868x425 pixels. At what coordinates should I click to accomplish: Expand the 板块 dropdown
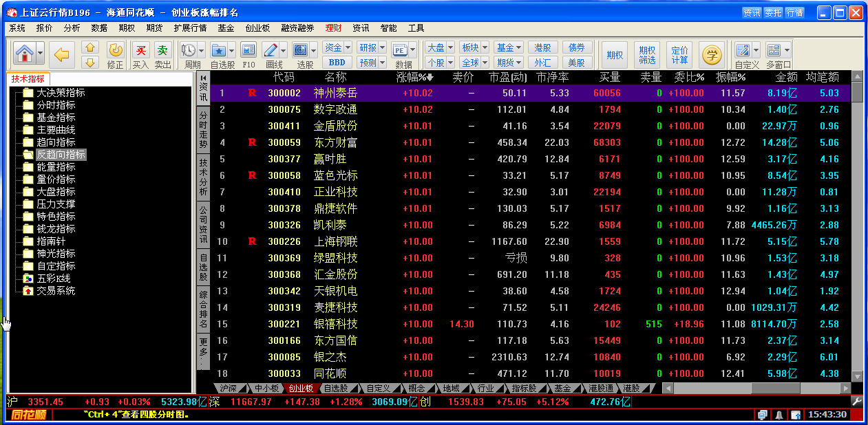pos(485,47)
